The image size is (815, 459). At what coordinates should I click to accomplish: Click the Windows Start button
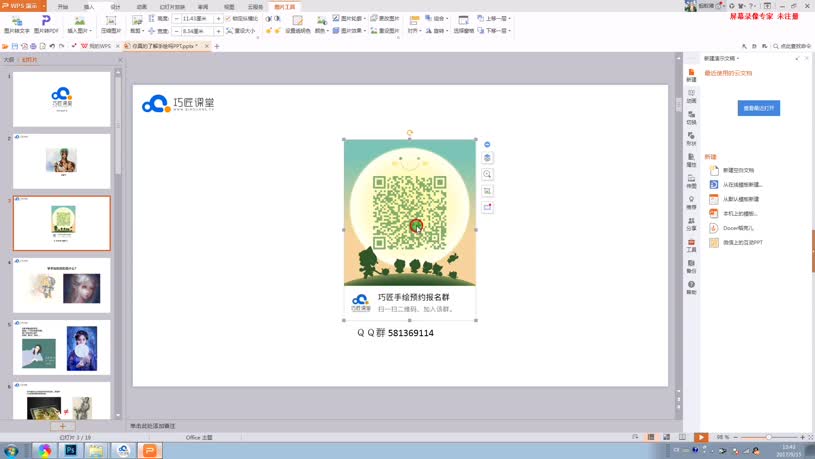coord(10,451)
